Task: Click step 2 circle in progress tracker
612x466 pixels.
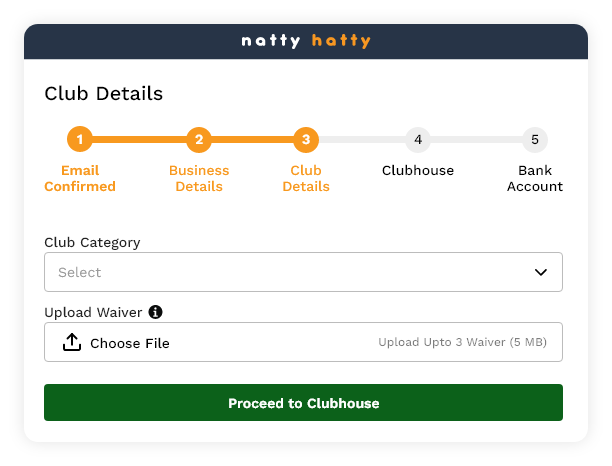Action: (199, 140)
